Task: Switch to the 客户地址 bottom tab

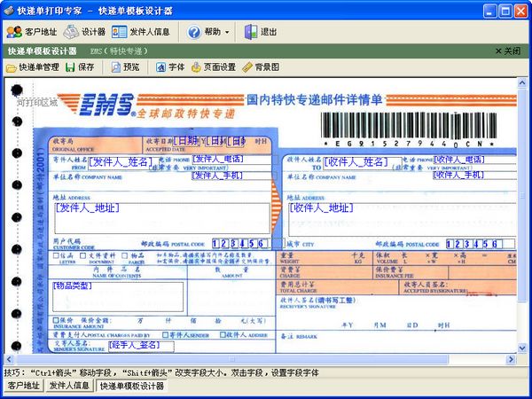Action: click(x=24, y=386)
